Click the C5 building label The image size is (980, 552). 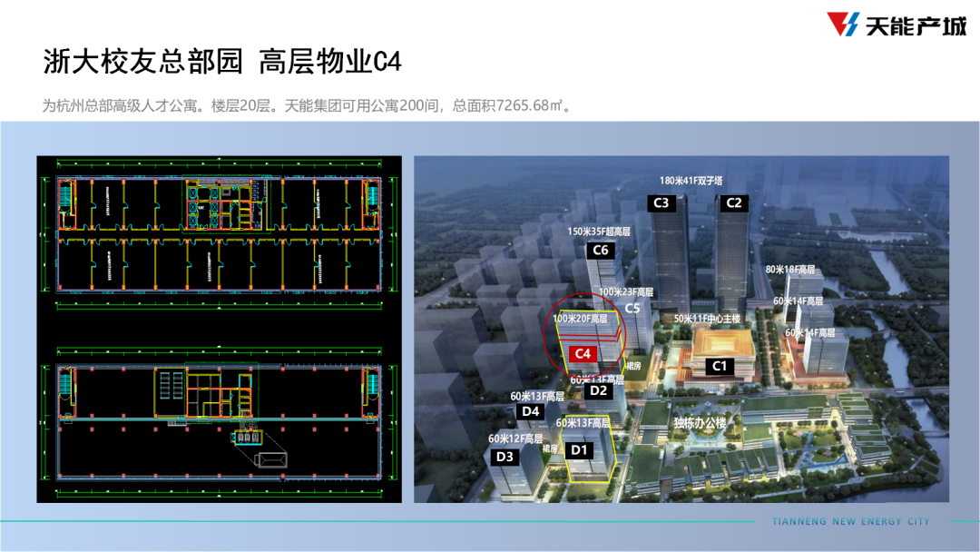coord(632,309)
